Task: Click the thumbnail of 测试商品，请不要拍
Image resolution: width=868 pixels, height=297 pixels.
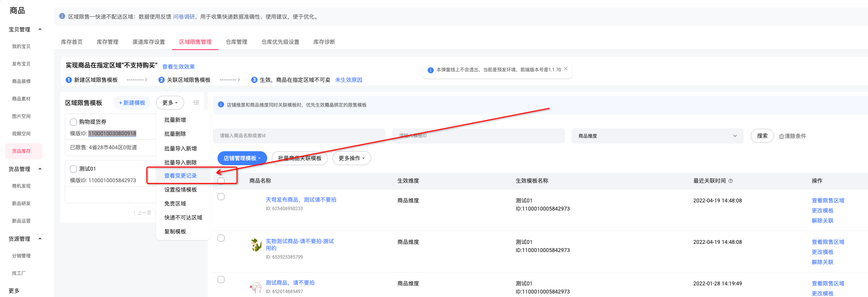Action: (256, 287)
